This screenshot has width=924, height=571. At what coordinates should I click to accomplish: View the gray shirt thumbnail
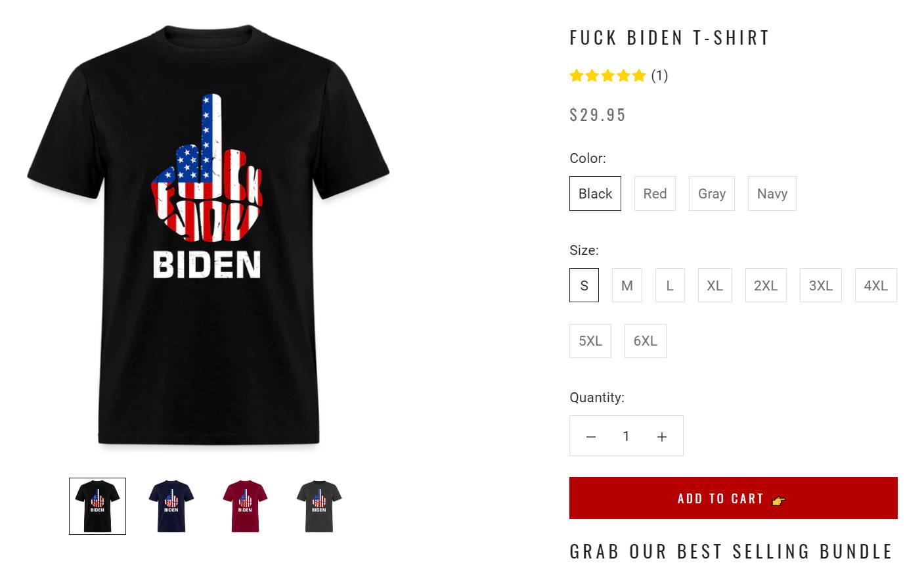(319, 506)
